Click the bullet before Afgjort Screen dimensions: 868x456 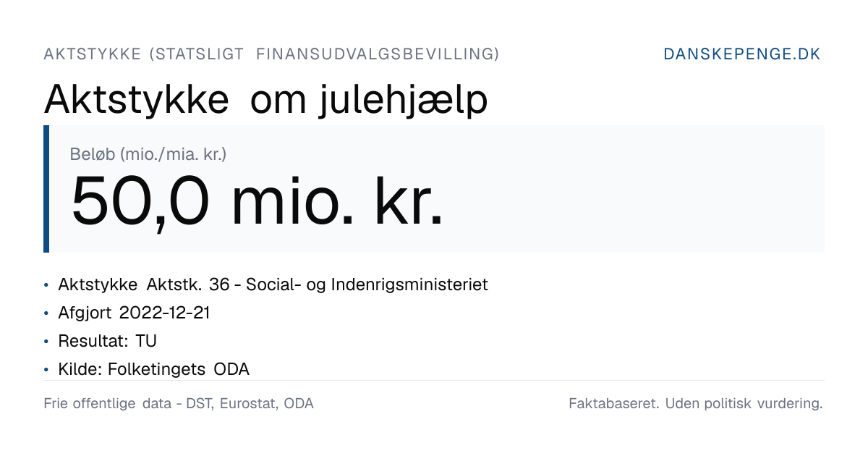click(47, 313)
